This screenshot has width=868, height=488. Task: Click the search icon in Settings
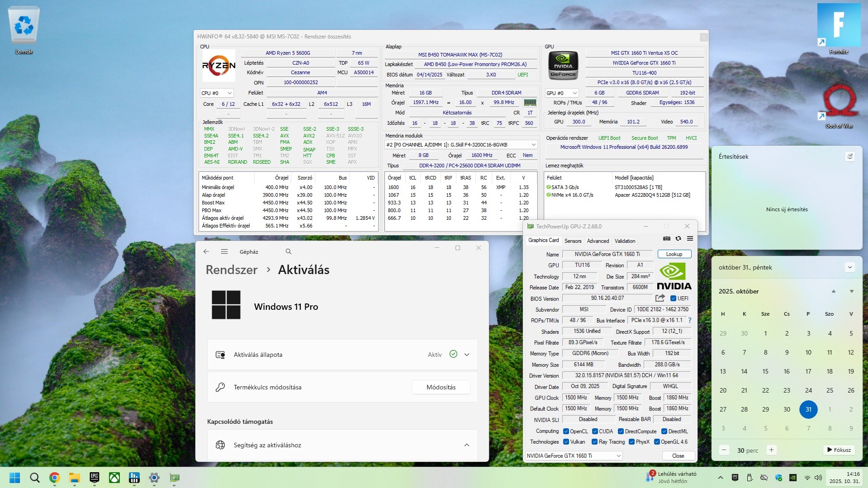289,251
